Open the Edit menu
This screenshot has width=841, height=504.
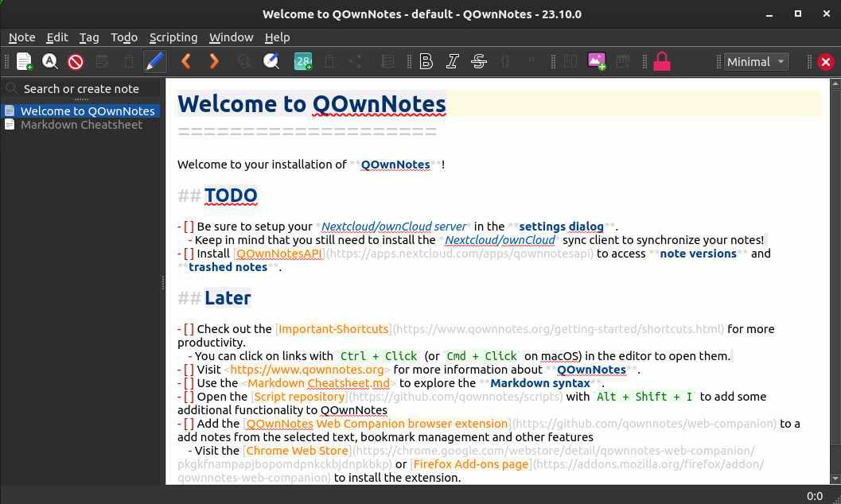tap(56, 37)
